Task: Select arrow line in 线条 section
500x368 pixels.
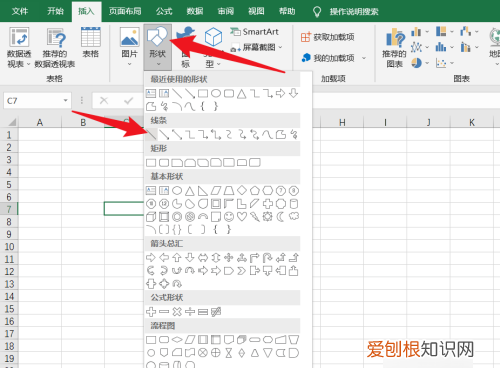Action: click(164, 135)
